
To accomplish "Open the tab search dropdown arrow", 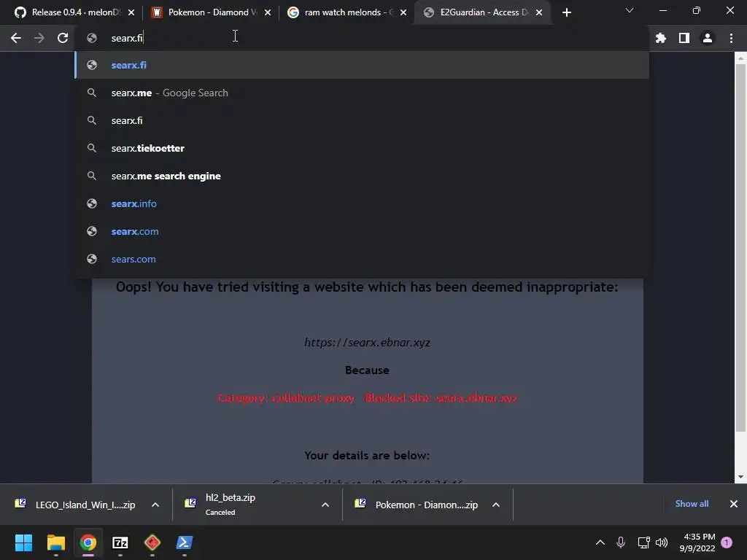I will tap(630, 10).
